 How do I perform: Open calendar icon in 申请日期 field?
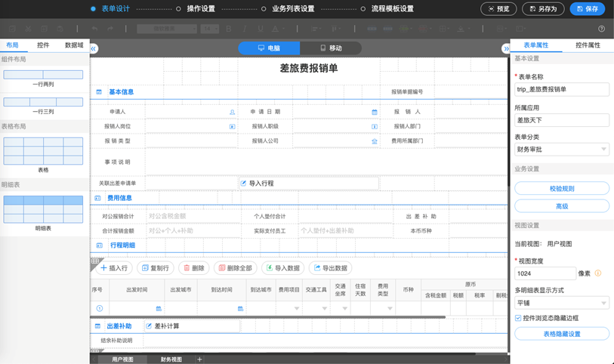[x=375, y=112]
